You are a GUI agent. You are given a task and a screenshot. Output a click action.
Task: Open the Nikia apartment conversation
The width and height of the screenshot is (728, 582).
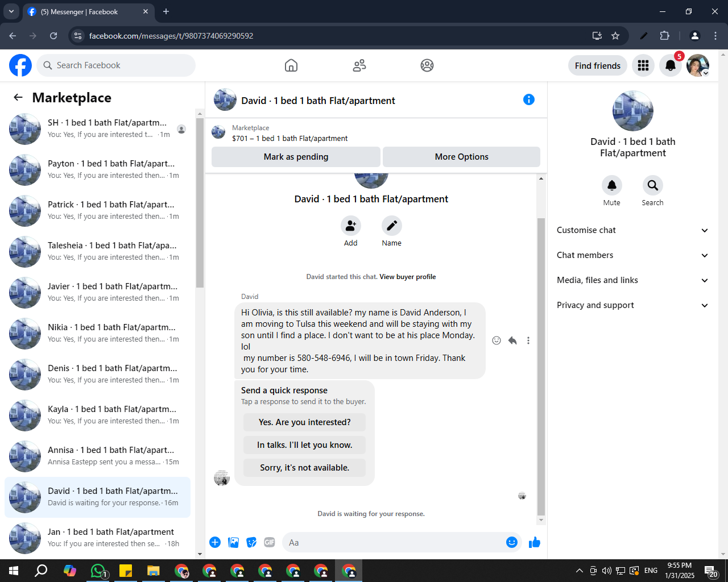coord(98,334)
